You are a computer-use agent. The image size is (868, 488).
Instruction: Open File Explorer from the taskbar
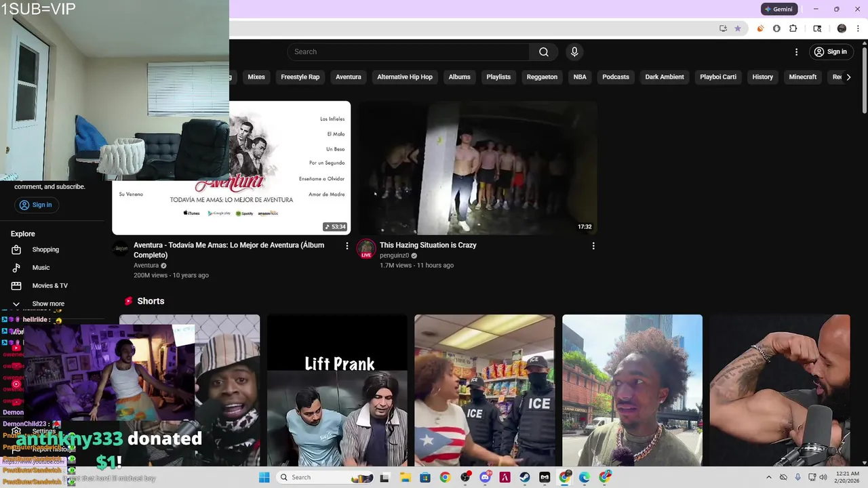405,477
